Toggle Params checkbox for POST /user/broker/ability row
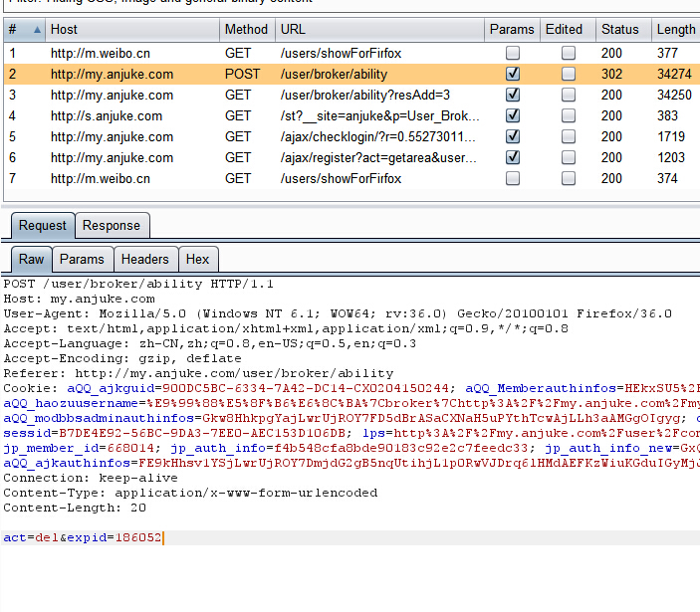 tap(513, 74)
